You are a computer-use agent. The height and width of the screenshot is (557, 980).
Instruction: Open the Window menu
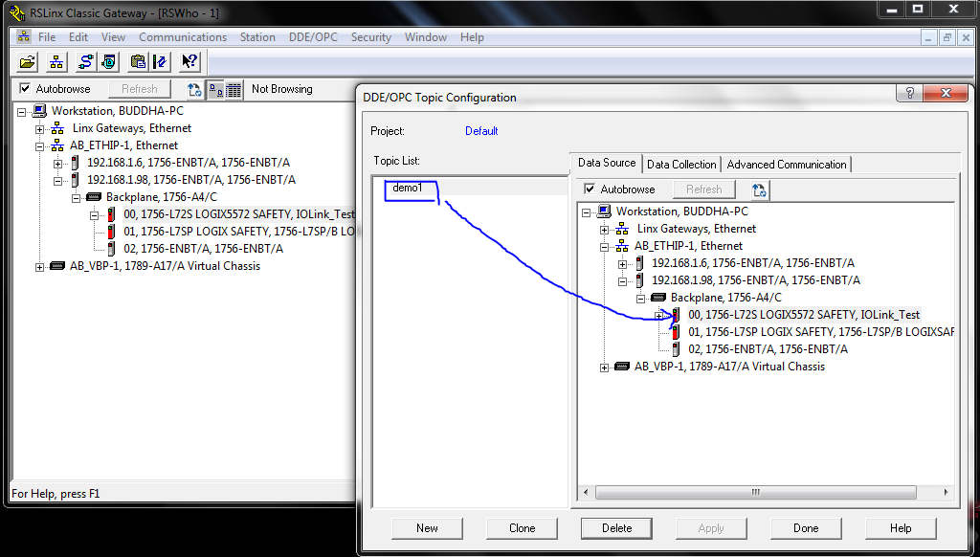(x=426, y=37)
